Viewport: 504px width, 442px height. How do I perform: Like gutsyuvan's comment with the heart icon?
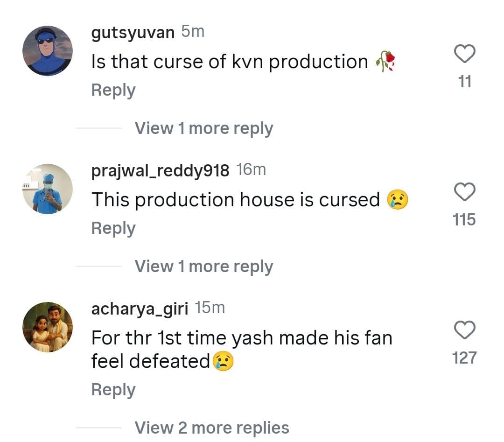[x=464, y=54]
